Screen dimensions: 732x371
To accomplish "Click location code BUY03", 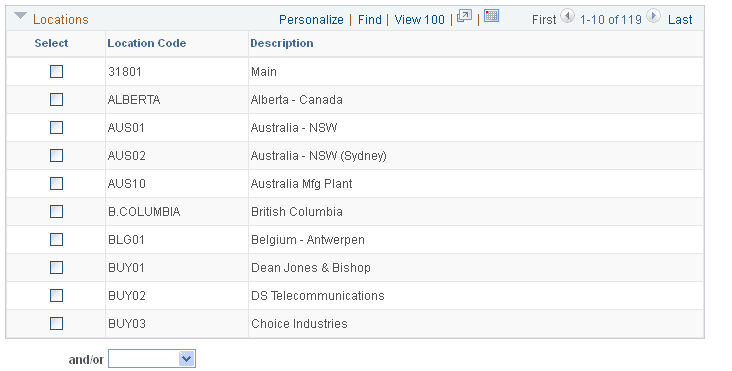I will tap(127, 324).
